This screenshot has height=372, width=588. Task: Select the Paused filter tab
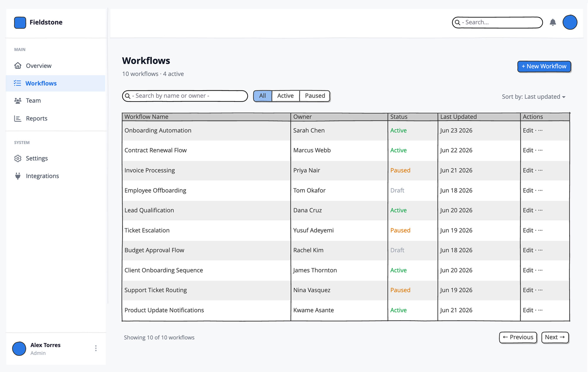pos(315,96)
